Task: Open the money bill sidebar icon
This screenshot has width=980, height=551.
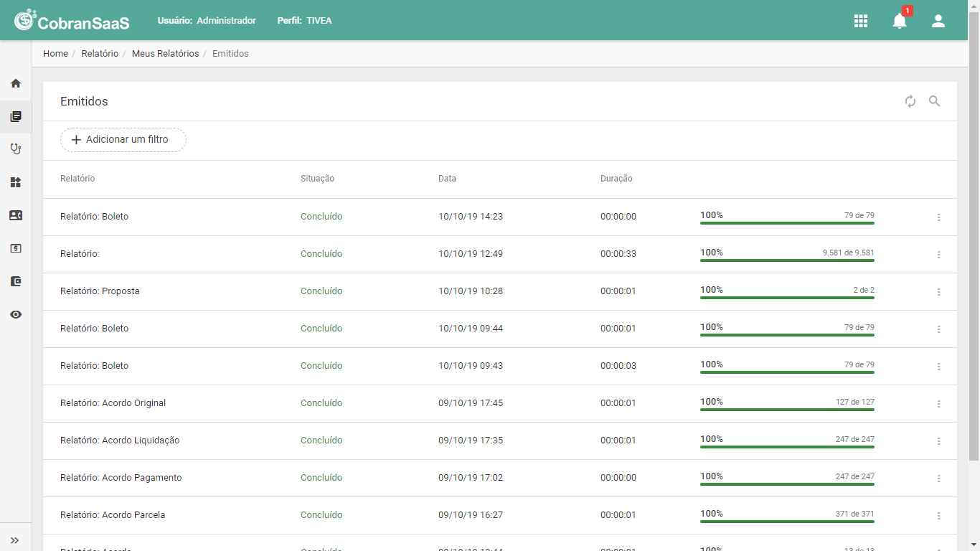Action: (x=16, y=248)
